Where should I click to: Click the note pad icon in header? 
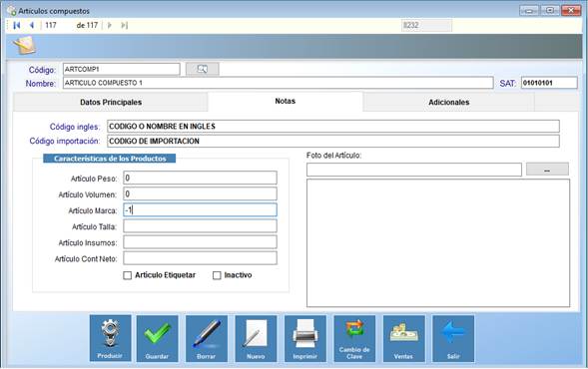[24, 46]
